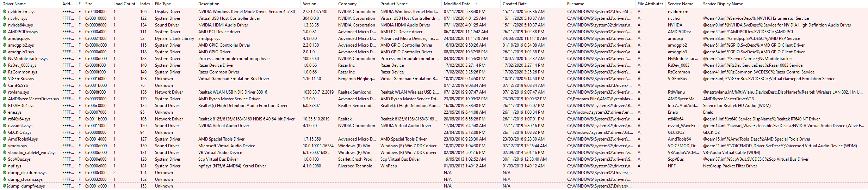Click the green icon beside AmdTools64.sys
The width and height of the screenshot is (868, 190).
tap(5, 139)
